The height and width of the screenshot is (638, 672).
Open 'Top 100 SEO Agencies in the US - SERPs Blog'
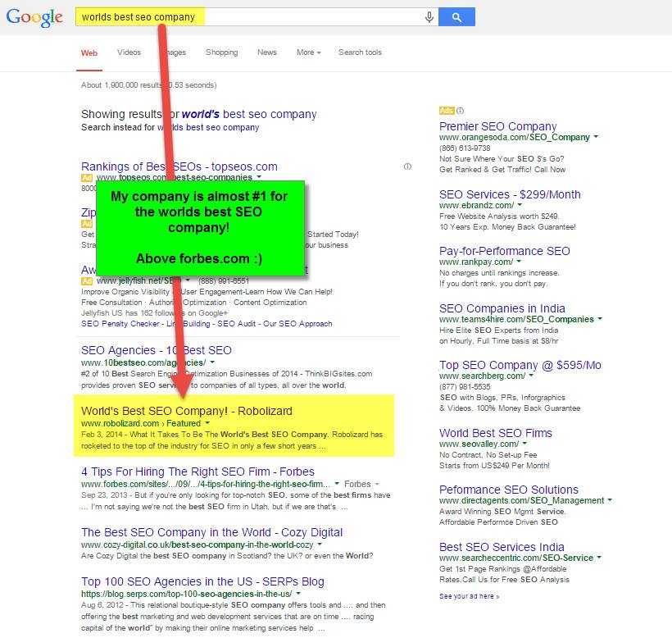click(202, 582)
